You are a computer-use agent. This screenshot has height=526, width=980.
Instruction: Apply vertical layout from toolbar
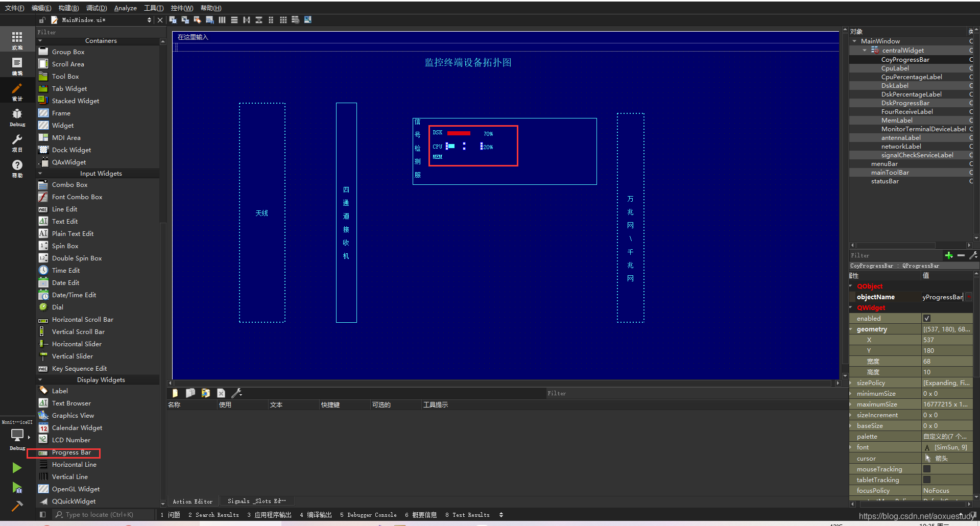[234, 20]
